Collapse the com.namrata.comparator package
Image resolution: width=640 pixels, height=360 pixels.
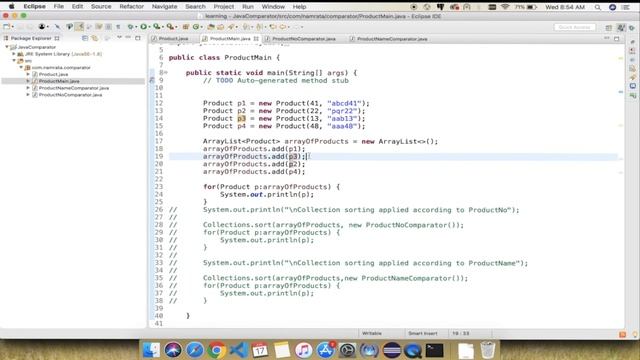pyautogui.click(x=21, y=67)
